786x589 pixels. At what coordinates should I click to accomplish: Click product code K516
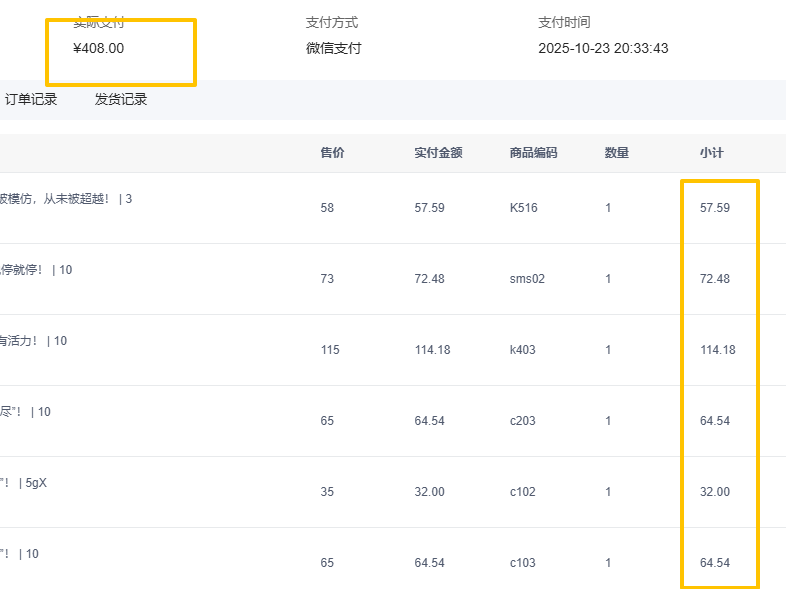[523, 208]
